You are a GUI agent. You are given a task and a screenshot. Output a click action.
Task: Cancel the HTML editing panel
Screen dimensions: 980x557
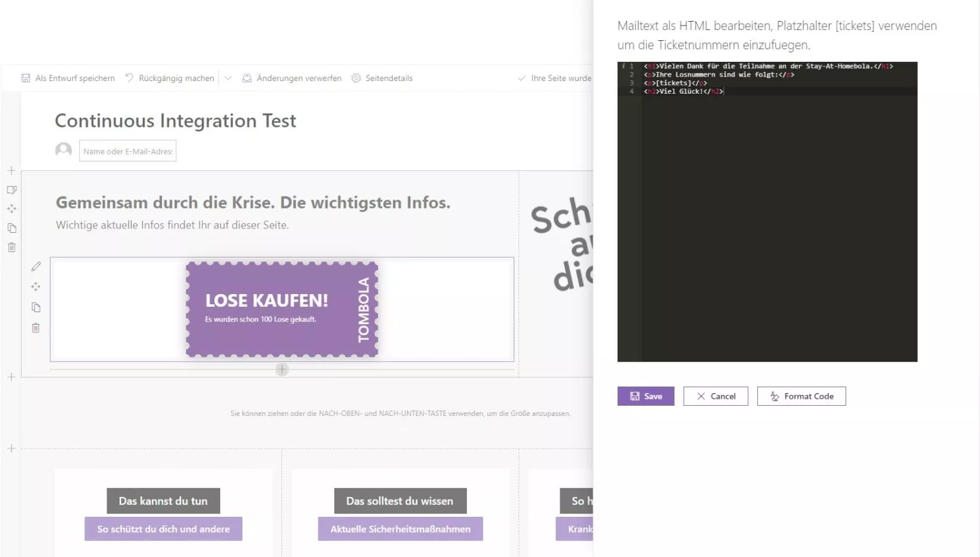[715, 396]
